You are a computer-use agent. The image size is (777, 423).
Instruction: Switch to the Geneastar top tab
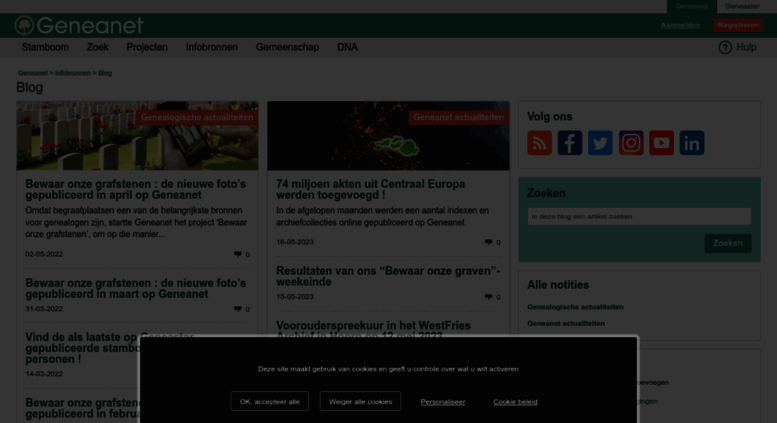click(742, 6)
